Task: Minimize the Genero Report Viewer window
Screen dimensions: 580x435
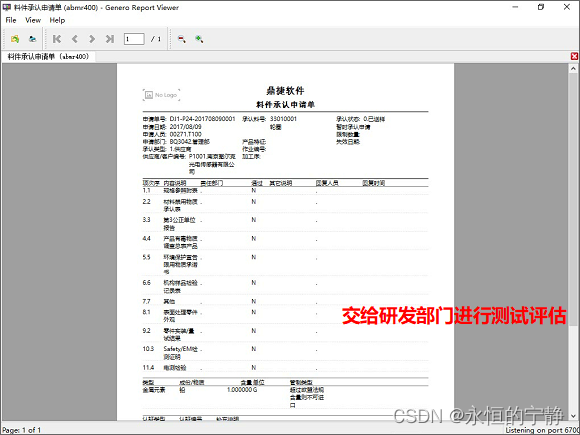Action: [515, 7]
